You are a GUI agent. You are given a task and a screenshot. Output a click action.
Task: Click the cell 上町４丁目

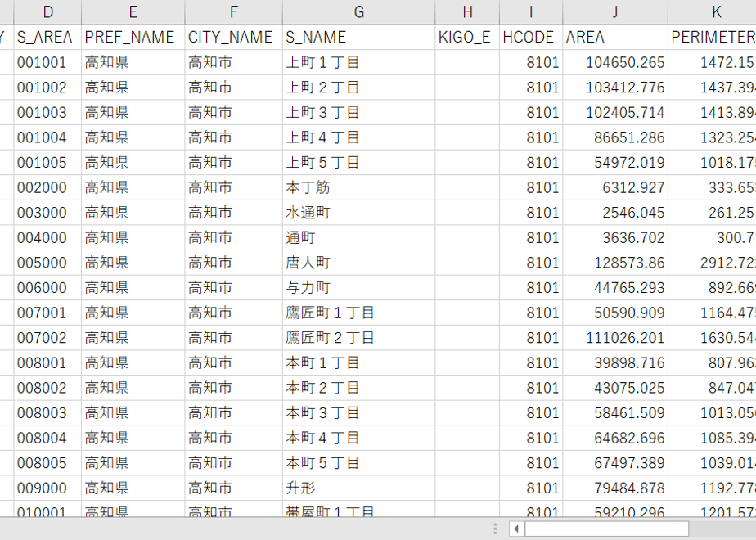coord(358,137)
